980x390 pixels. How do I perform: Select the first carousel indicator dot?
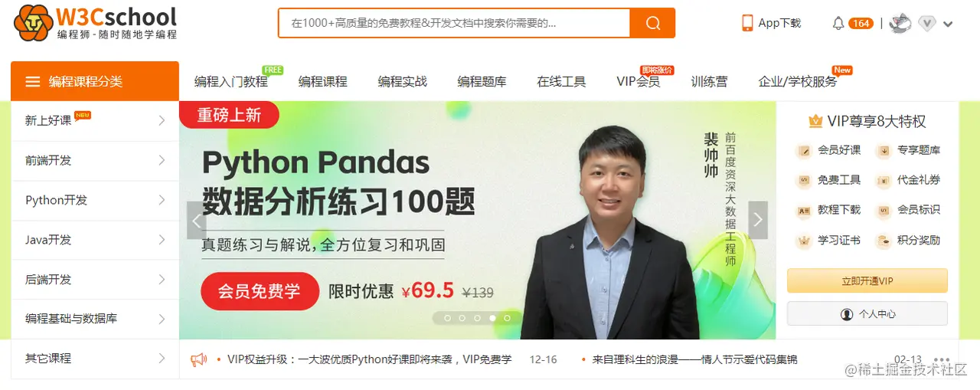click(x=448, y=317)
